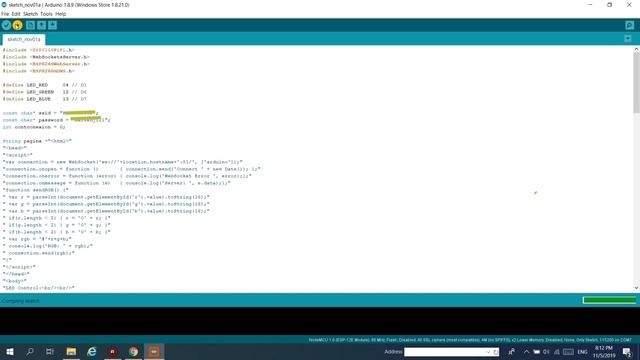Select the sketch_nov01a tab

pos(24,39)
